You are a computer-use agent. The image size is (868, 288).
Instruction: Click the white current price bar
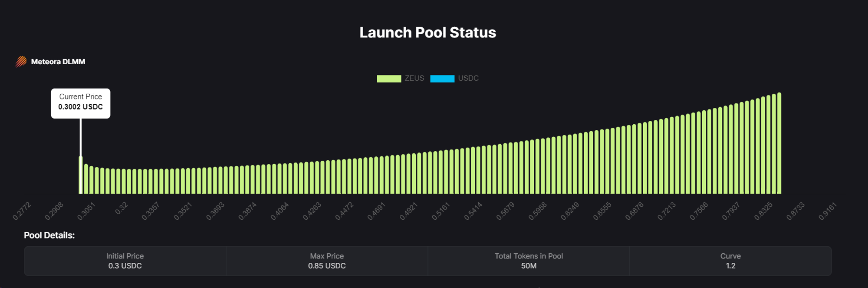click(x=81, y=175)
